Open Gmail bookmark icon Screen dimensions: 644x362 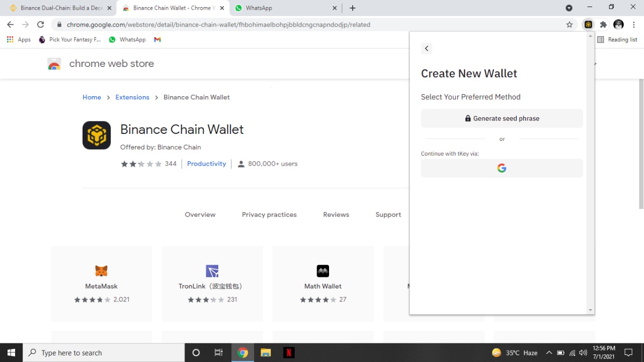pyautogui.click(x=157, y=39)
